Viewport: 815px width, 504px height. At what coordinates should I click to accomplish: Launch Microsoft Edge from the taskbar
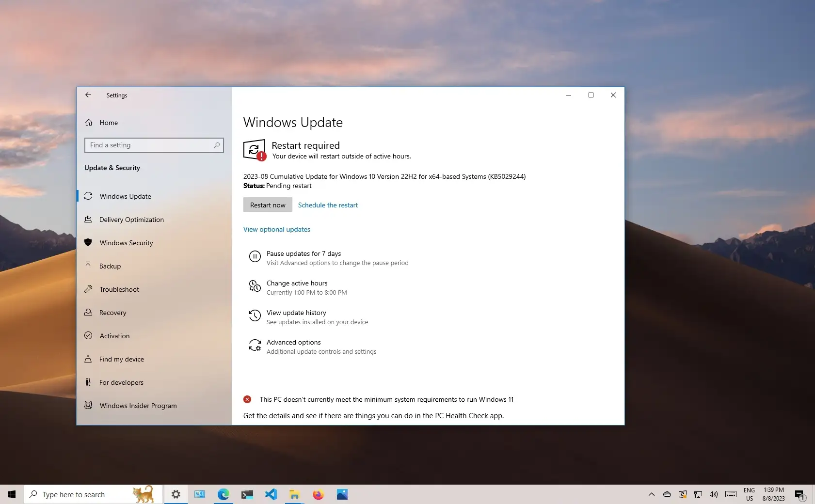coord(223,494)
